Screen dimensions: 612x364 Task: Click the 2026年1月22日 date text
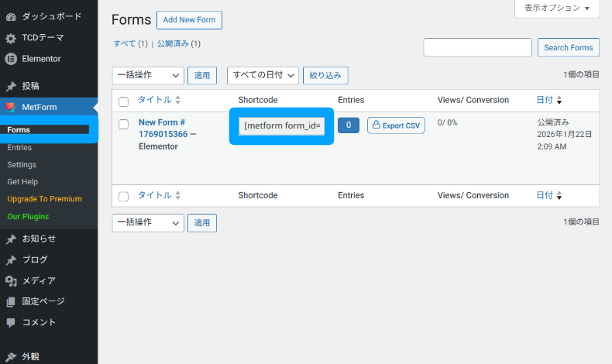pos(565,134)
